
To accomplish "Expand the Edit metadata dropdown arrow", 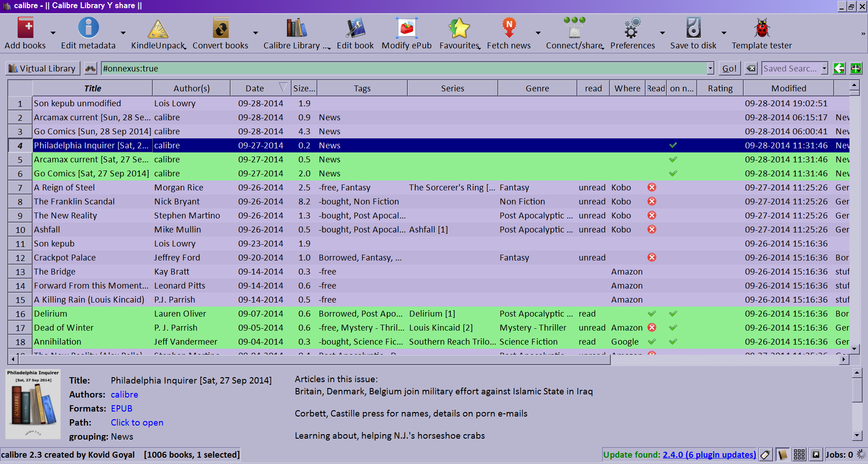I will 123,33.
